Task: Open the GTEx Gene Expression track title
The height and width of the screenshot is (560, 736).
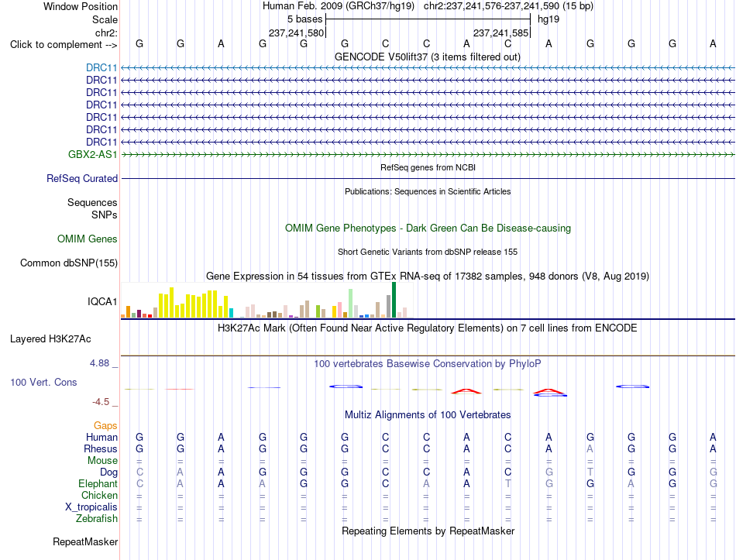Action: point(428,276)
